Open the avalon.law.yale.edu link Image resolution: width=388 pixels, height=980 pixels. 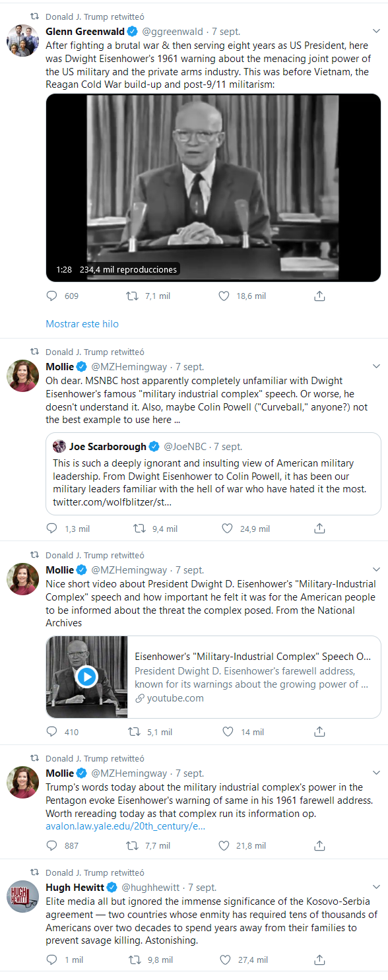point(125,826)
